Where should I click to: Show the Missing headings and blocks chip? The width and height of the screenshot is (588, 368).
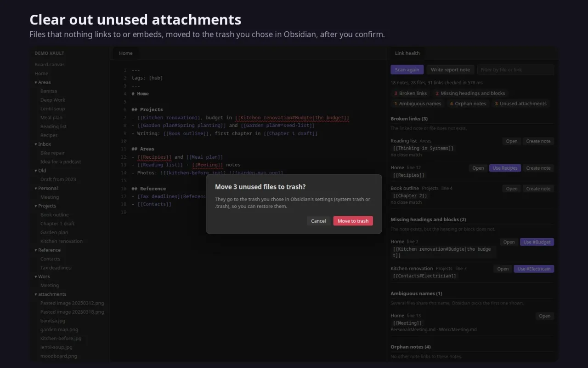[x=470, y=93]
